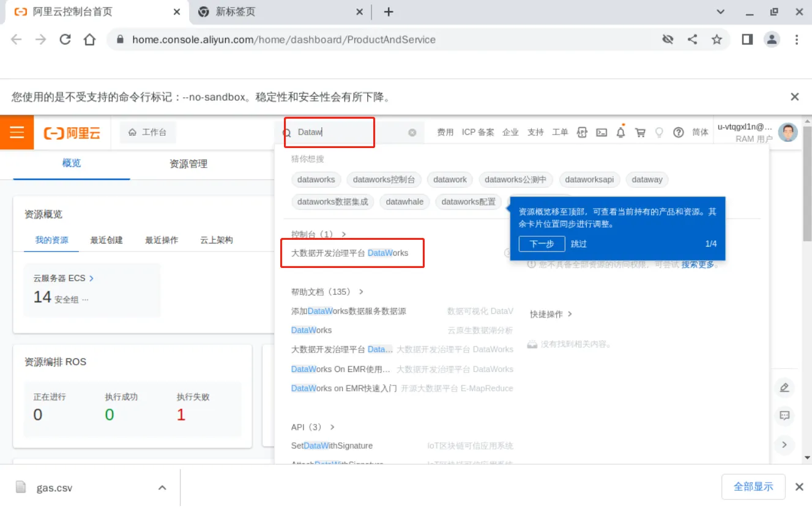812x509 pixels.
Task: Open the user avatar menu
Action: click(x=788, y=132)
